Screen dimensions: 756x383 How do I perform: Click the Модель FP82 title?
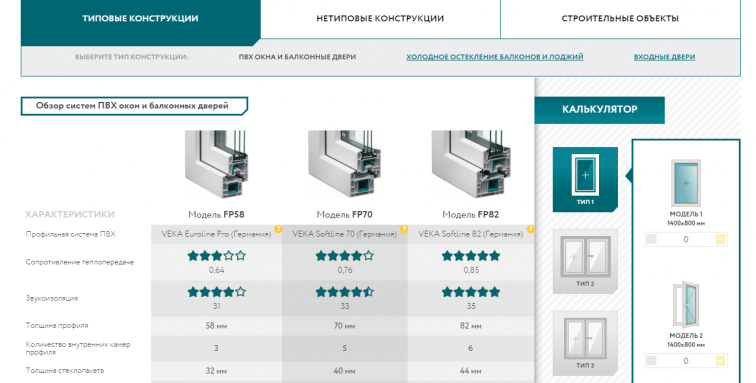click(471, 215)
